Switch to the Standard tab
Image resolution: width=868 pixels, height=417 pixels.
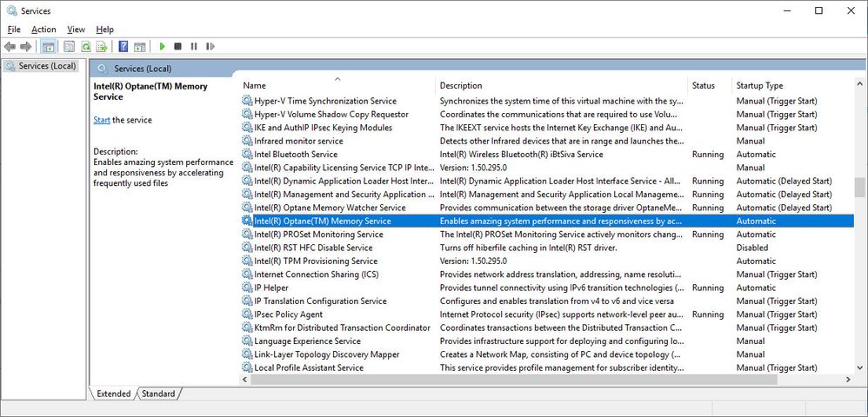click(x=158, y=394)
